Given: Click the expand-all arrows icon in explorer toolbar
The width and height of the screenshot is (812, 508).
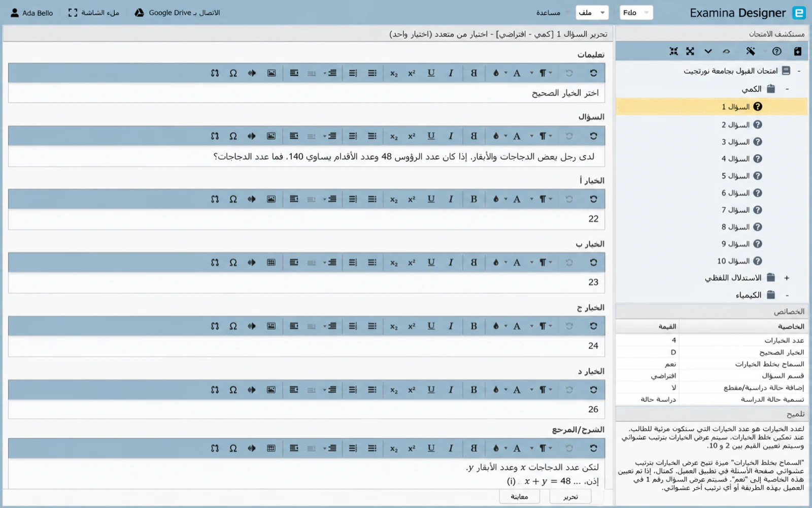Looking at the screenshot, I should point(690,51).
